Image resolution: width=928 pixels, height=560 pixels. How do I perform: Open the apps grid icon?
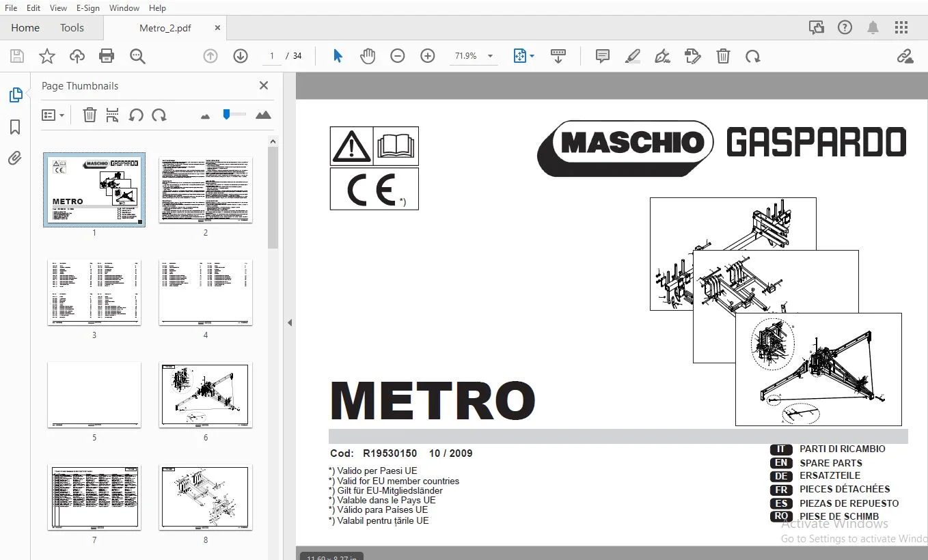901,27
